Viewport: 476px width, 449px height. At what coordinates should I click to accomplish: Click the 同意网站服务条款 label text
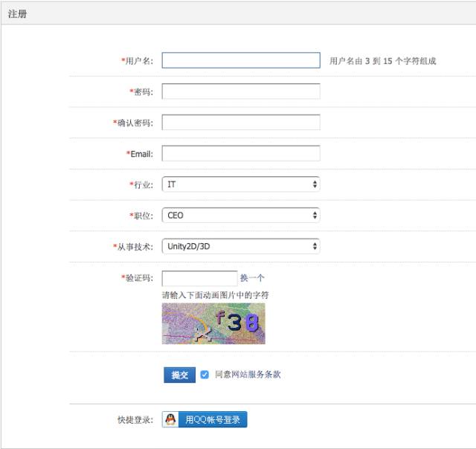coord(248,375)
